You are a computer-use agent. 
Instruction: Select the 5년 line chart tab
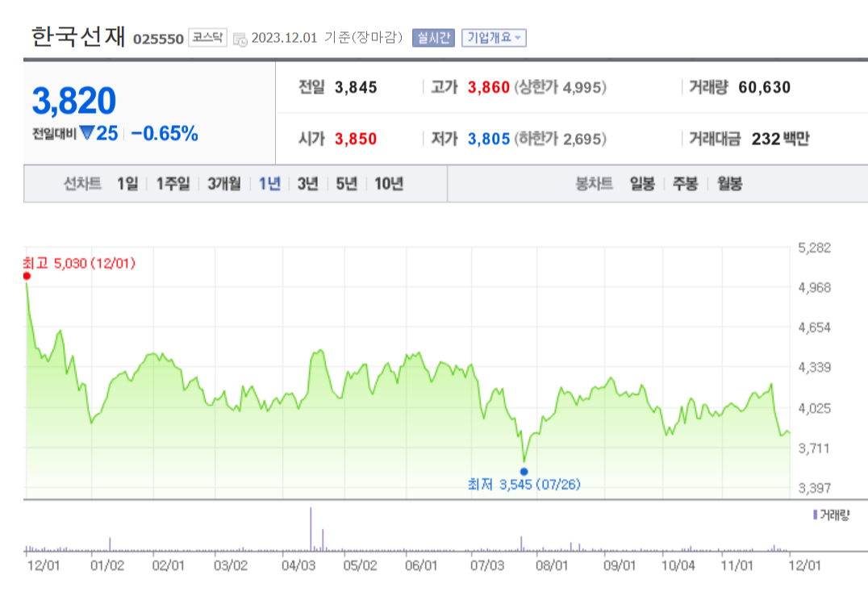coord(347,183)
